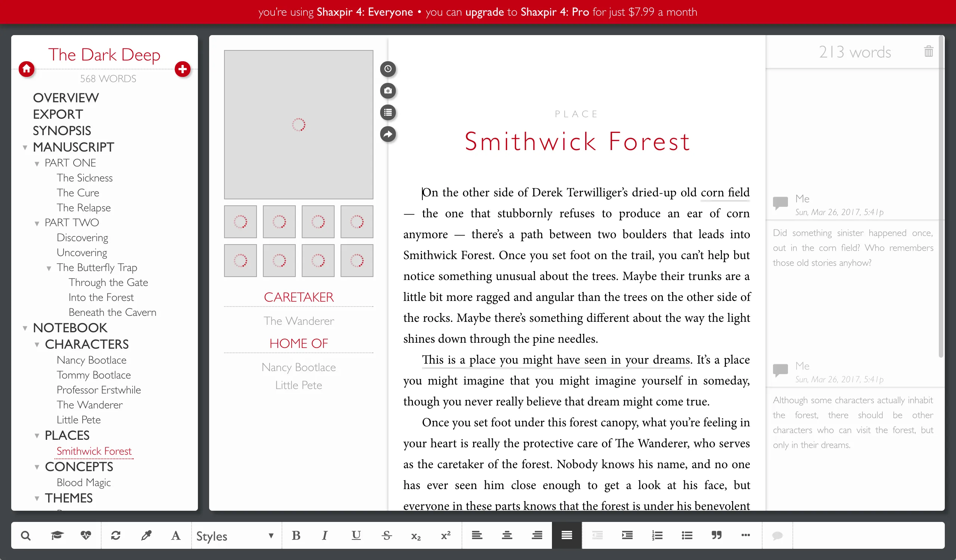The width and height of the screenshot is (956, 560).
Task: Click the red plus add button
Action: tap(183, 69)
